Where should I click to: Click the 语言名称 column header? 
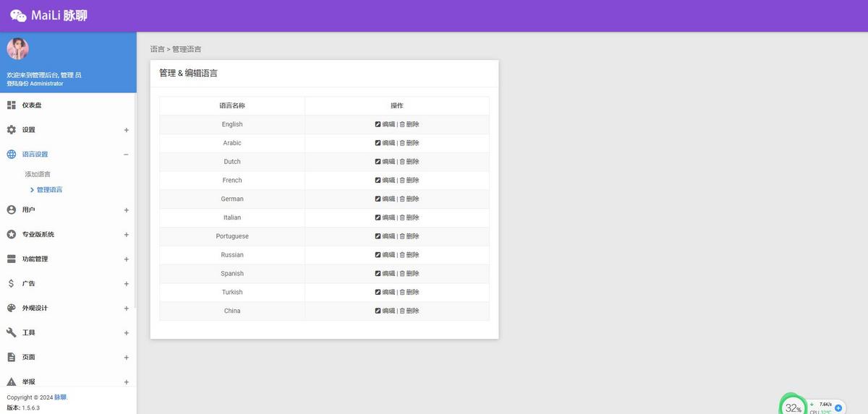[x=232, y=105]
